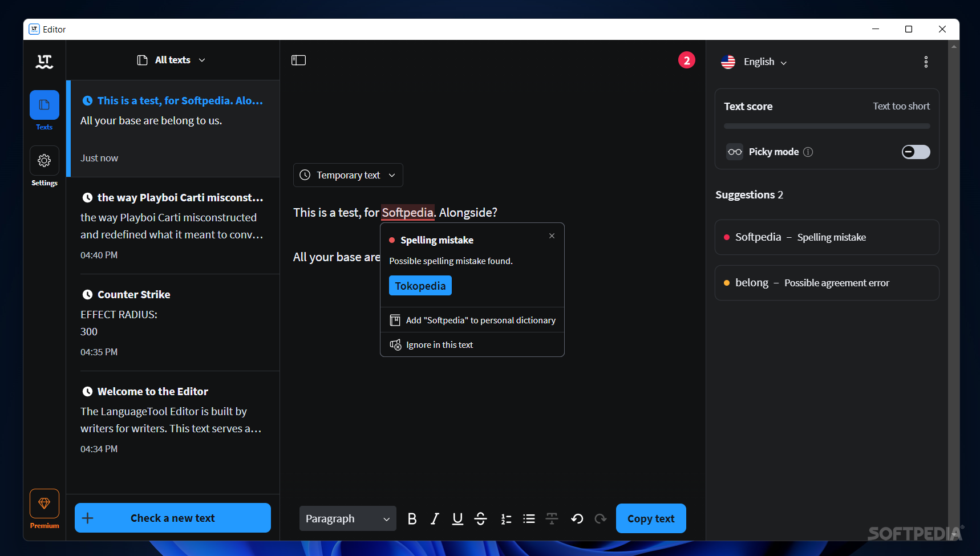Insert a horizontal divider line

(x=552, y=518)
